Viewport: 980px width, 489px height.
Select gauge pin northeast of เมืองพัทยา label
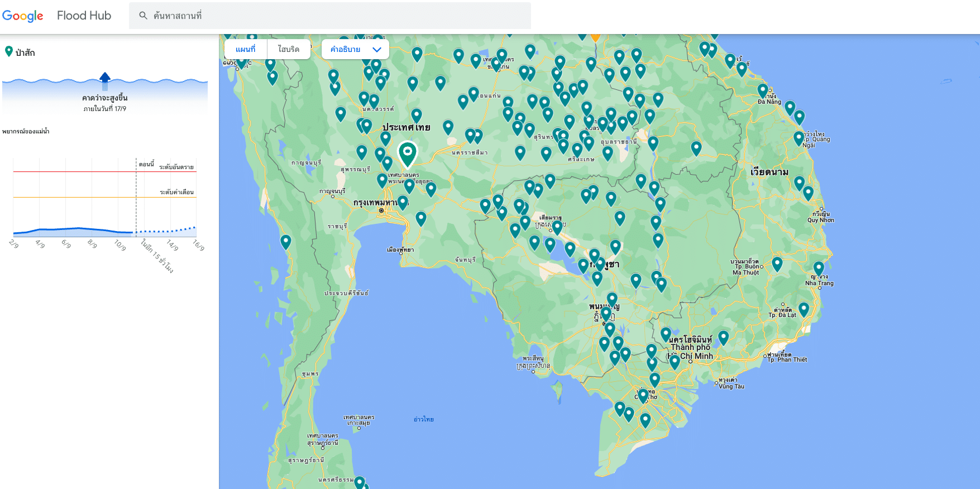pyautogui.click(x=421, y=218)
